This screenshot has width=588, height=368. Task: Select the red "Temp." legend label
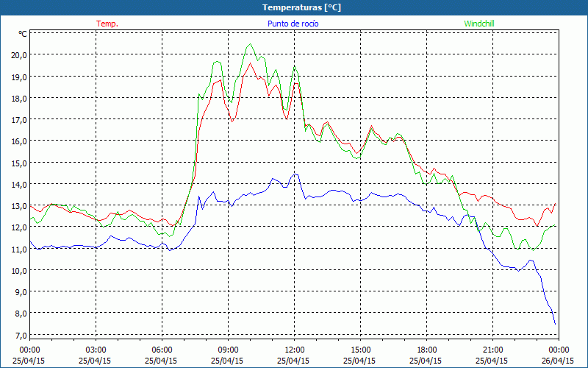pyautogui.click(x=107, y=24)
